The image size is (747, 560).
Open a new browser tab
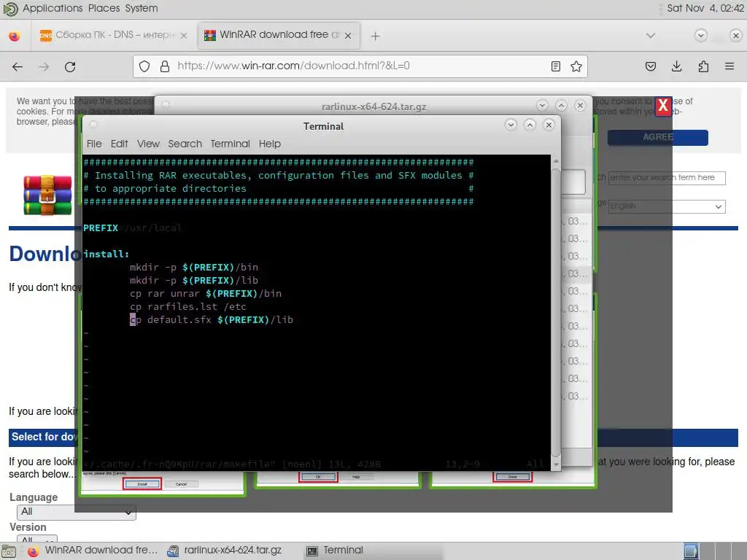(376, 36)
